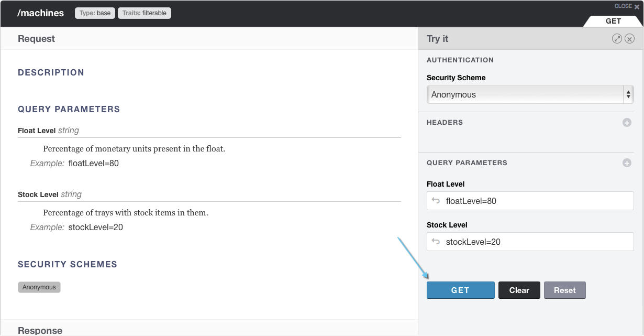Expand the Response section
This screenshot has width=644, height=336.
point(40,330)
